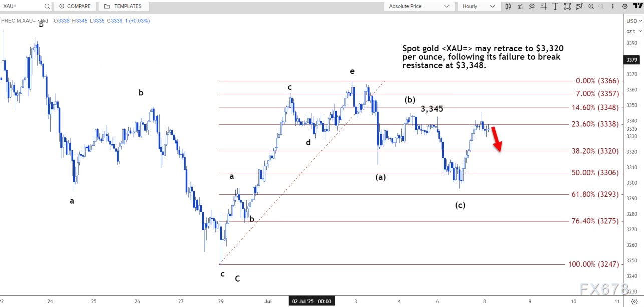The width and height of the screenshot is (644, 307).
Task: Click the plus icon beside COMPARE
Action: (x=62, y=6)
